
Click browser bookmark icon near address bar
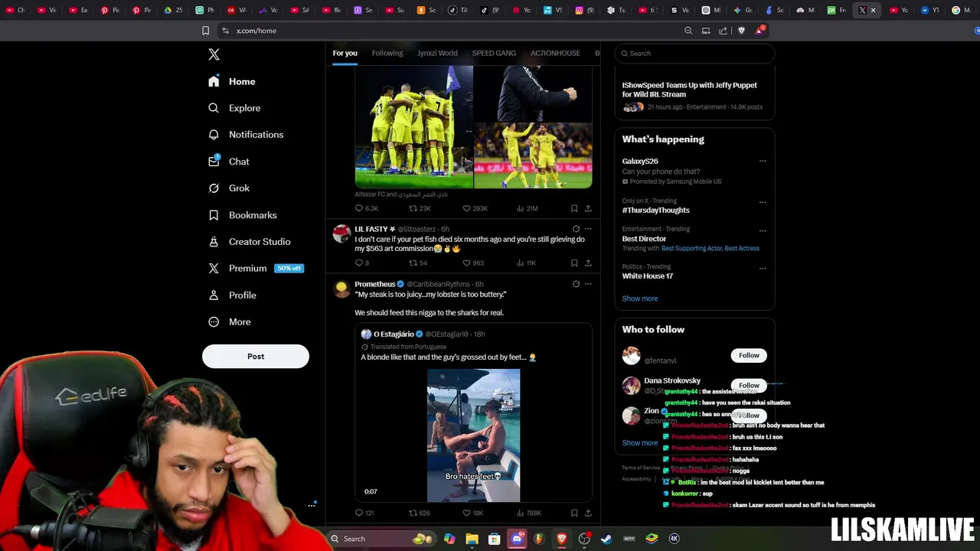coord(205,31)
